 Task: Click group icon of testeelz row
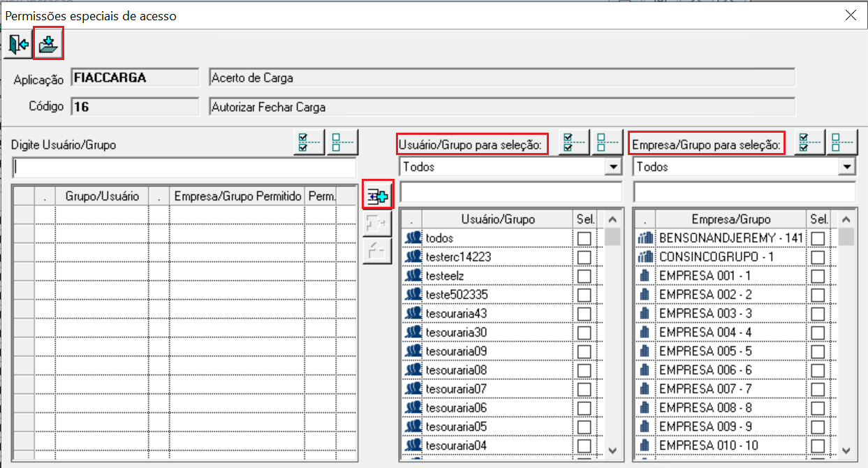pyautogui.click(x=413, y=276)
